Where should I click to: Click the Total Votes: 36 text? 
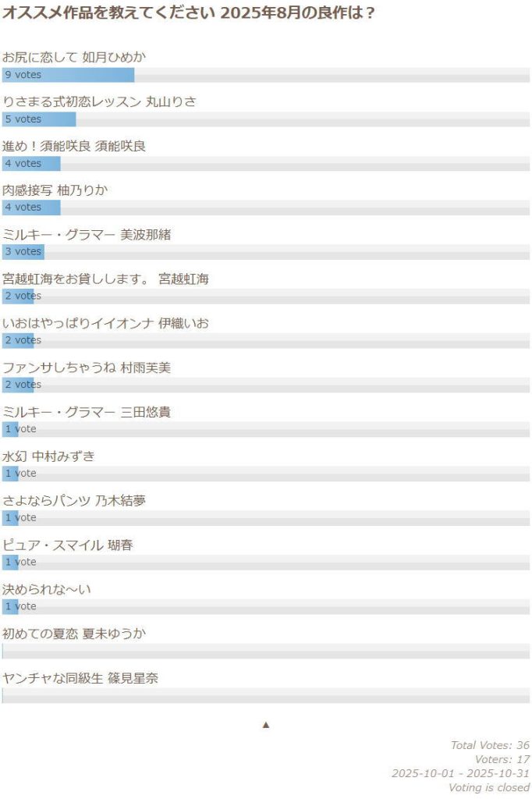point(490,745)
